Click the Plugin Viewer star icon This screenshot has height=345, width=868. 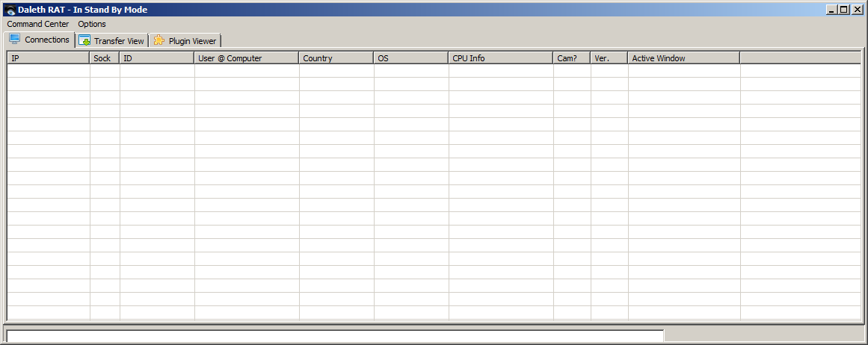[x=159, y=40]
